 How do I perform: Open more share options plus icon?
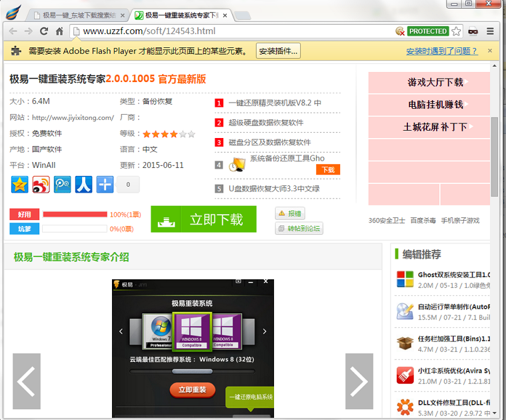tap(105, 185)
